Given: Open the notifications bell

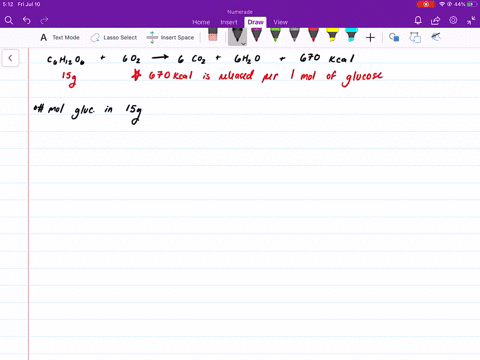Looking at the screenshot, I should click(418, 21).
